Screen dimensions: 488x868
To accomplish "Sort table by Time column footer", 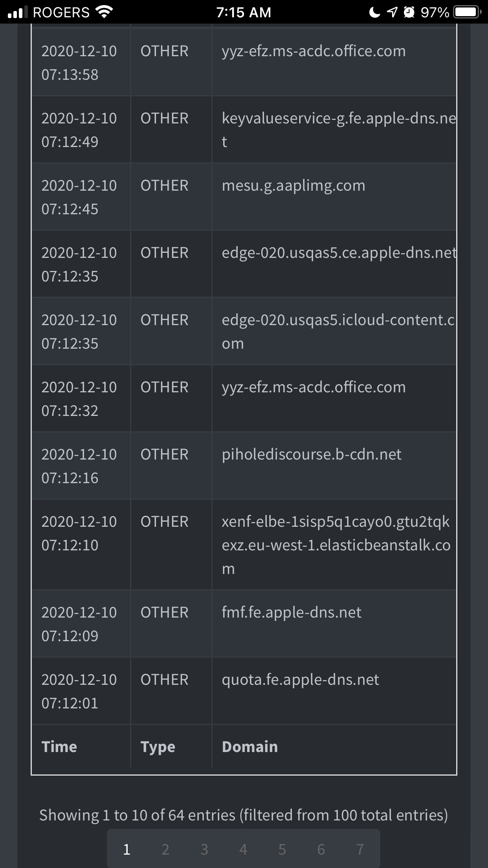I will [59, 747].
